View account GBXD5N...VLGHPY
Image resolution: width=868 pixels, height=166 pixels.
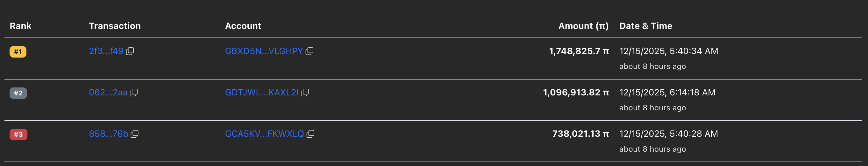click(264, 51)
